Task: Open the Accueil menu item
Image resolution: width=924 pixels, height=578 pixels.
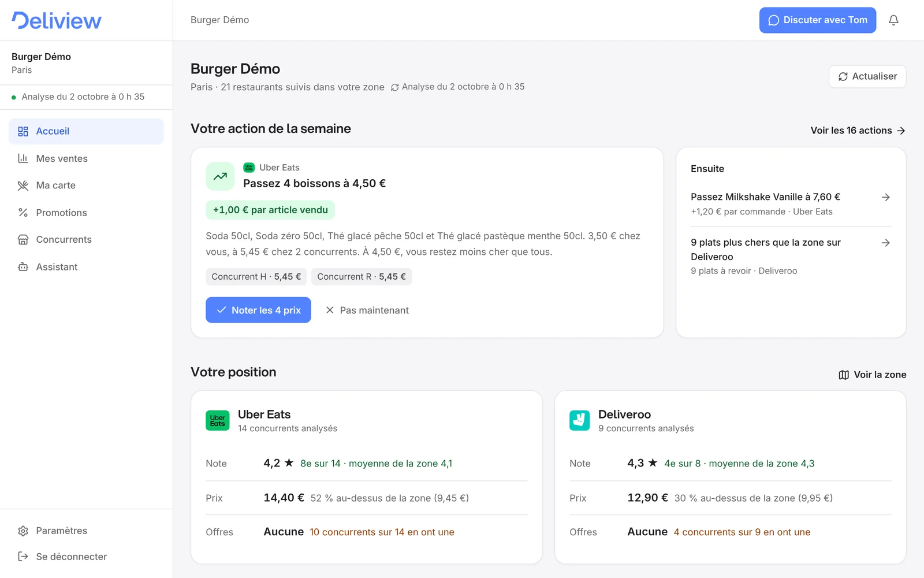Action: (x=86, y=131)
